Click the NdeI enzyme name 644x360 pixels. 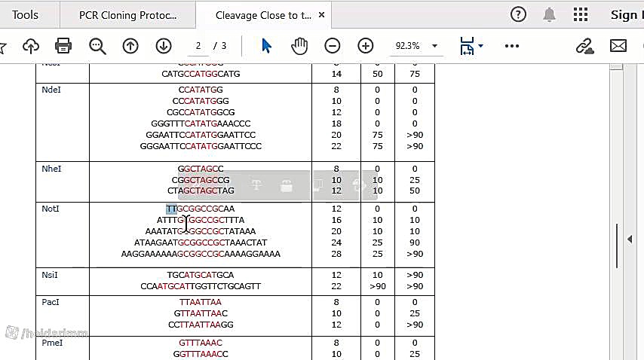51,90
